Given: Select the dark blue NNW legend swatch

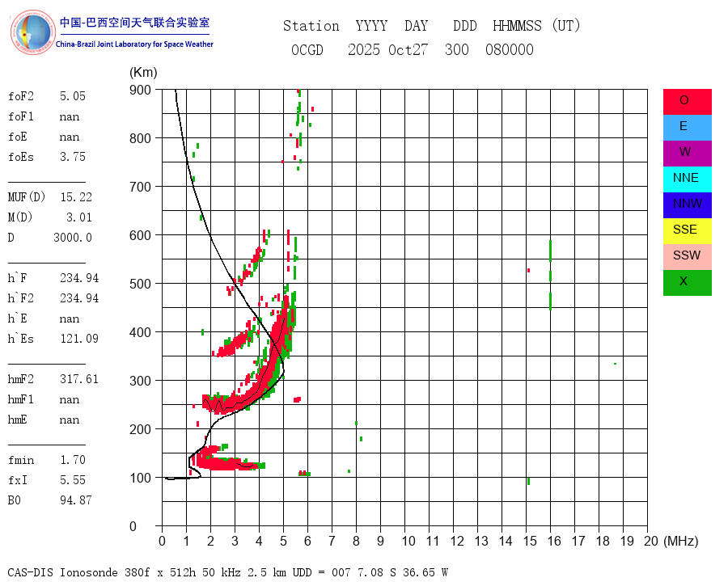Looking at the screenshot, I should [x=687, y=205].
